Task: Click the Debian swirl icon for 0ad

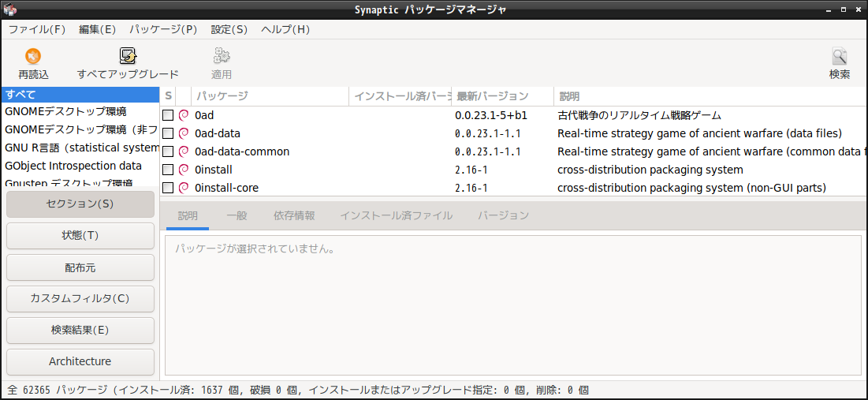Action: (184, 115)
